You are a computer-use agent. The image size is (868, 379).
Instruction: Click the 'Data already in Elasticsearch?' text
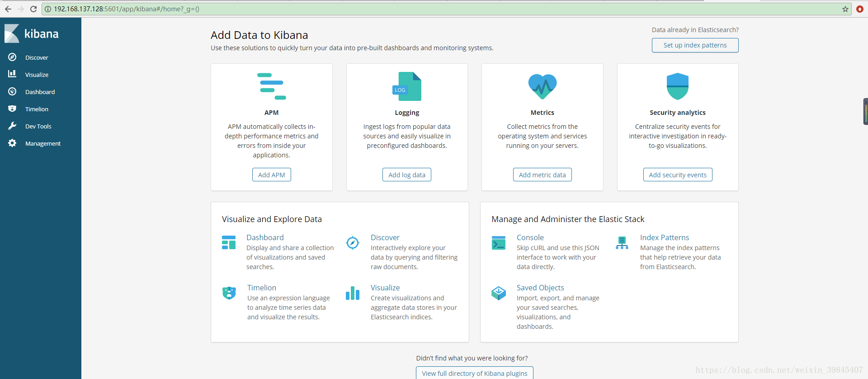pos(695,30)
